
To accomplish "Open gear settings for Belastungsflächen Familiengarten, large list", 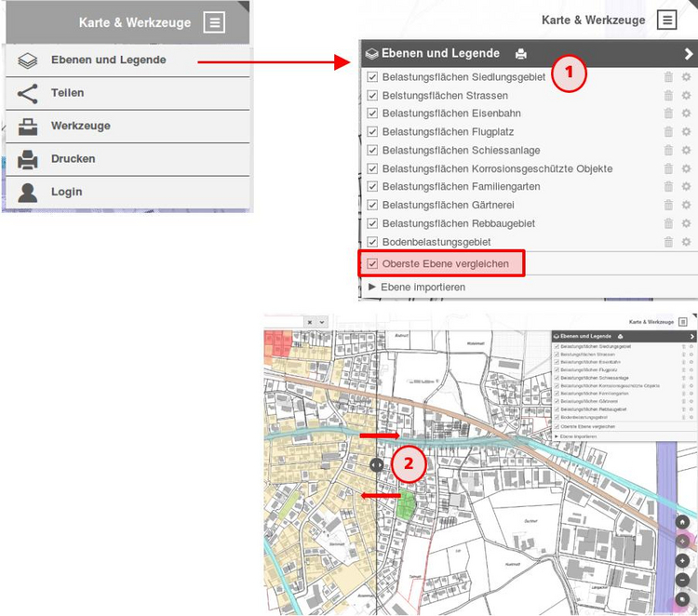I will coord(686,186).
